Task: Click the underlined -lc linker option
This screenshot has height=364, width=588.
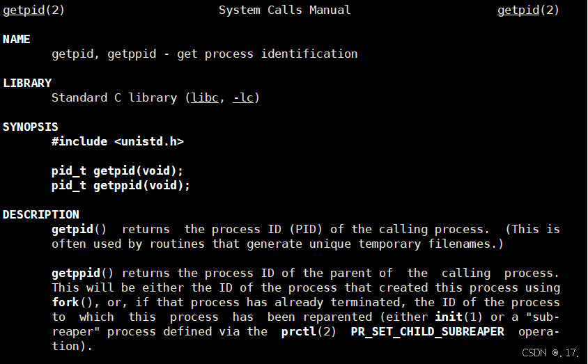Action: click(x=243, y=97)
